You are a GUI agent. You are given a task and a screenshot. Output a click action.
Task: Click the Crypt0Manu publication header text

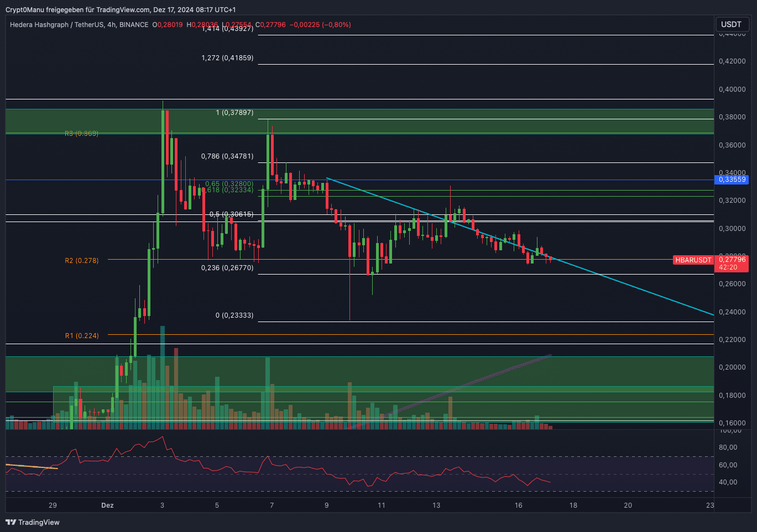click(x=121, y=10)
